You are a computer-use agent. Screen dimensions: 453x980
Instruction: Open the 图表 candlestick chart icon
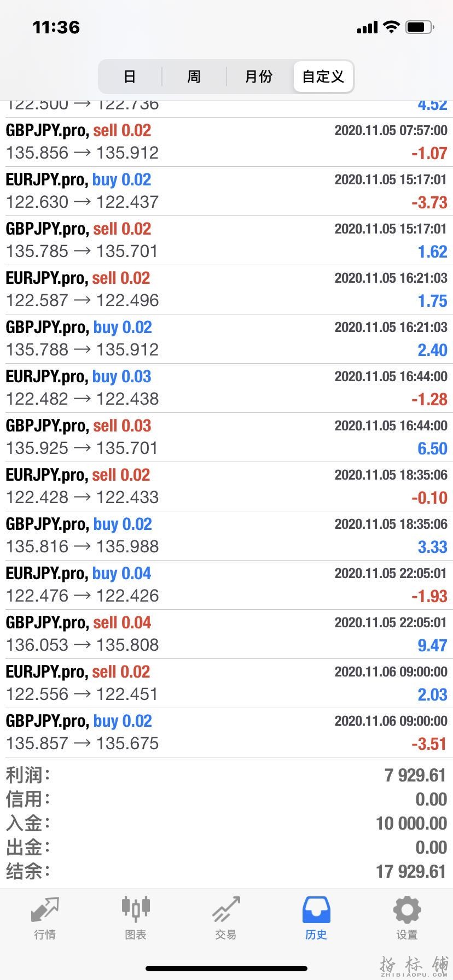[x=135, y=917]
